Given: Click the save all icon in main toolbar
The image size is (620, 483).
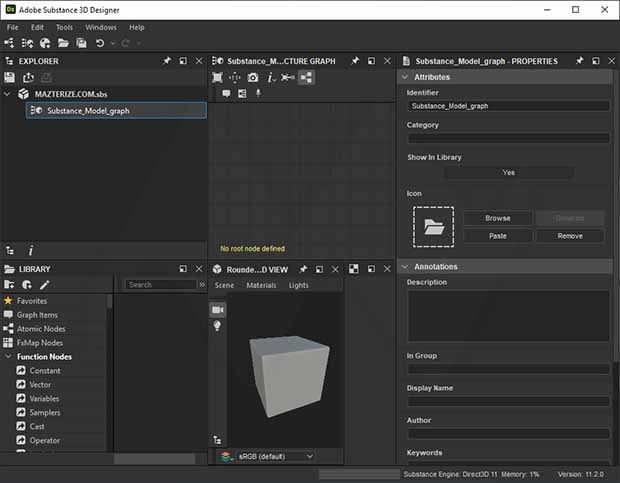Looking at the screenshot, I should 81,43.
